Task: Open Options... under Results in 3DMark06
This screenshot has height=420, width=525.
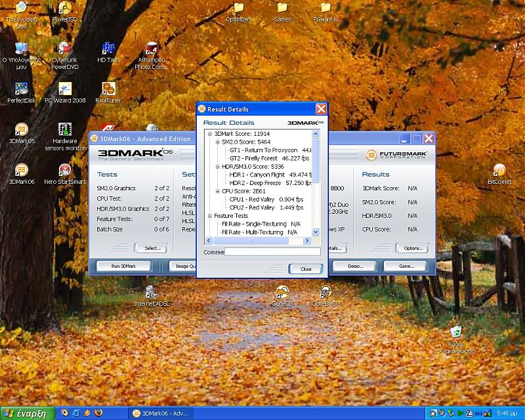Action: point(413,248)
